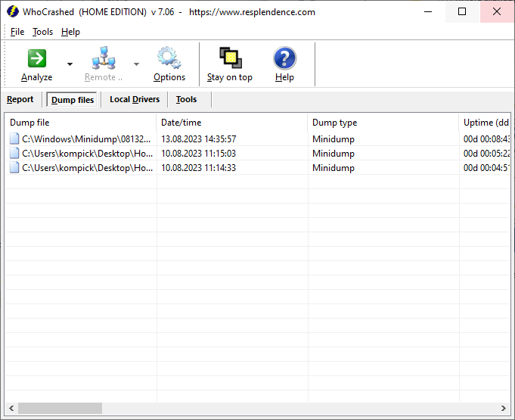
Task: Click file icon of the C:\Windows\Minidump row
Action: pyautogui.click(x=14, y=138)
